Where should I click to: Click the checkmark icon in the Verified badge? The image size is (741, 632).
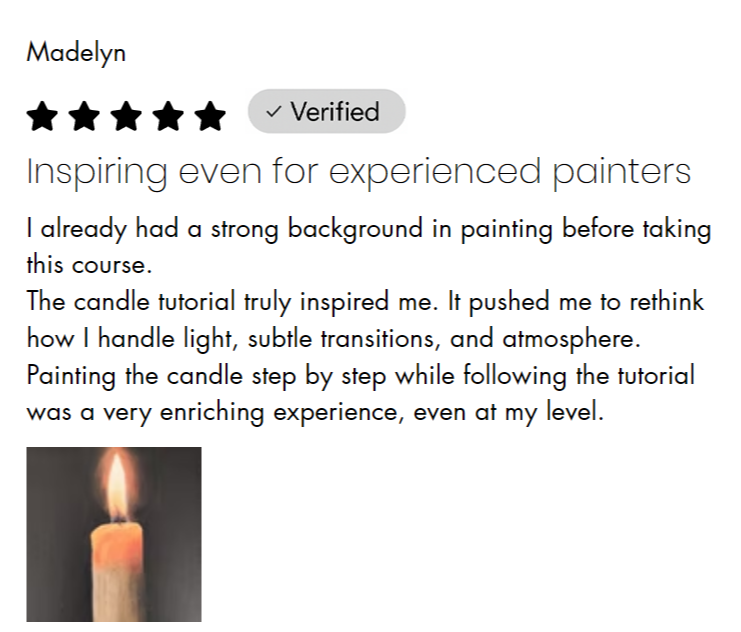[x=273, y=112]
